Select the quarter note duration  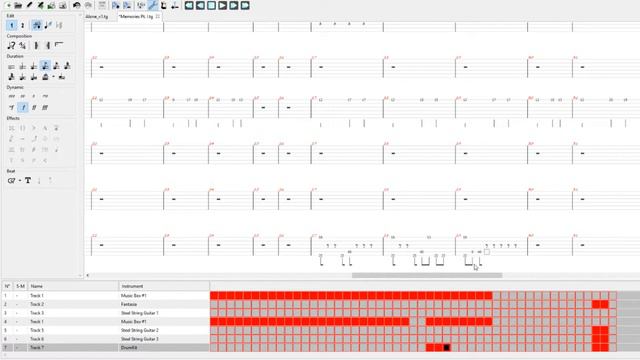pyautogui.click(x=34, y=66)
